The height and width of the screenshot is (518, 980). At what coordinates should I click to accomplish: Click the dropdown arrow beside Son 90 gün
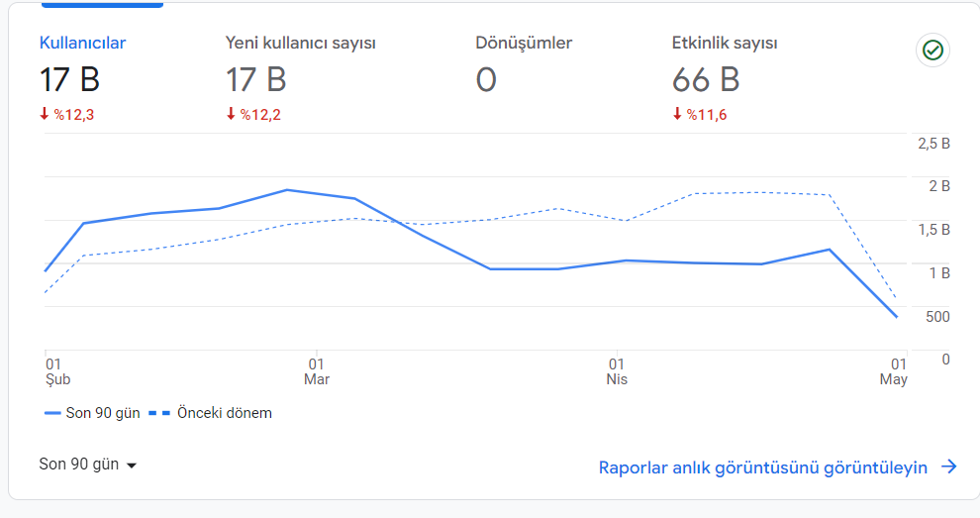132,466
